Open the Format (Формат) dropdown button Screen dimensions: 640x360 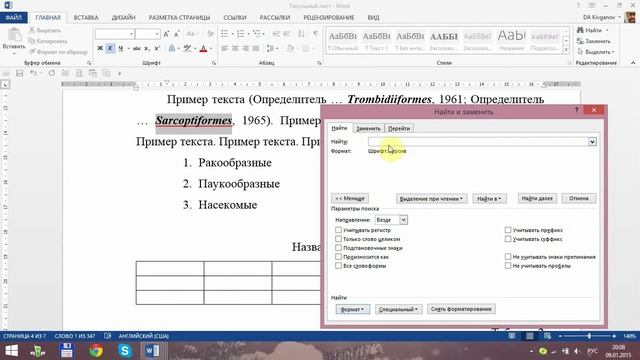352,309
